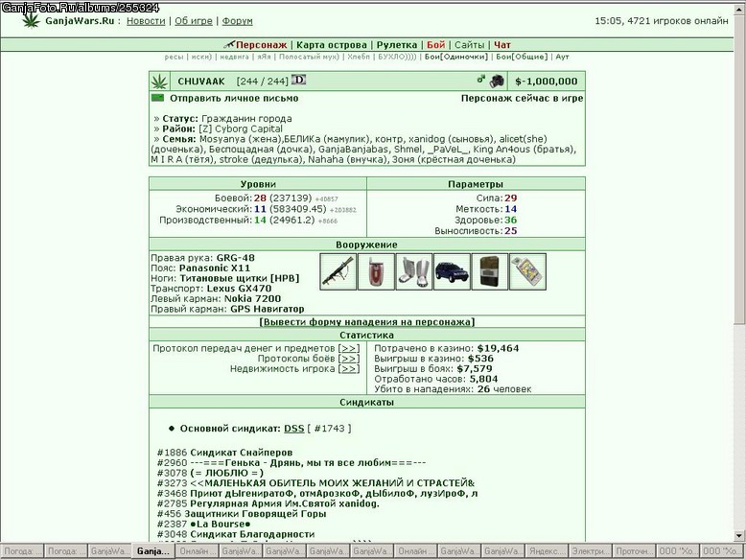Viewport: 746px width, 560px height.
Task: Click the Аут submenu link
Action: 562,57
